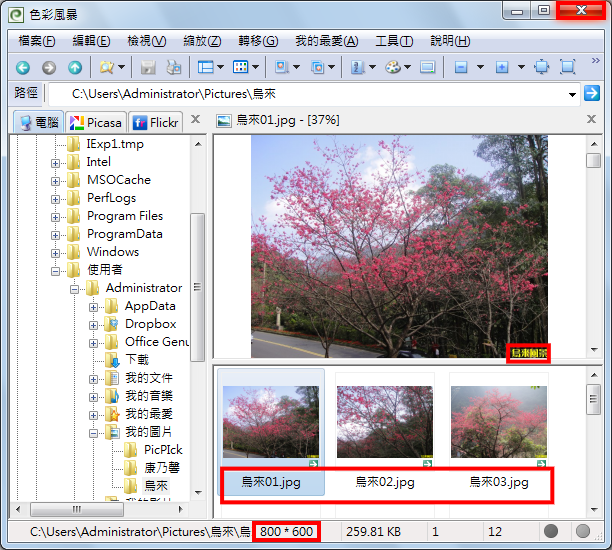This screenshot has height=550, width=612.
Task: Open the 說明(H) menu
Action: (450, 41)
